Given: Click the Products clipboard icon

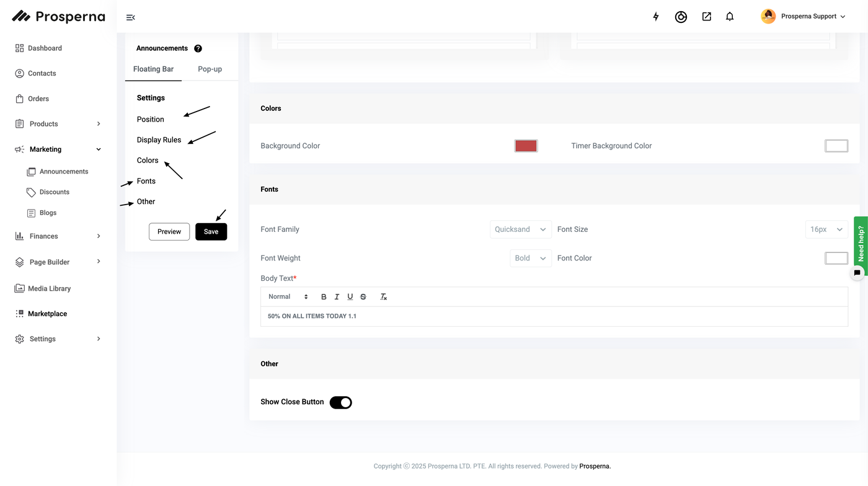Looking at the screenshot, I should click(x=19, y=124).
